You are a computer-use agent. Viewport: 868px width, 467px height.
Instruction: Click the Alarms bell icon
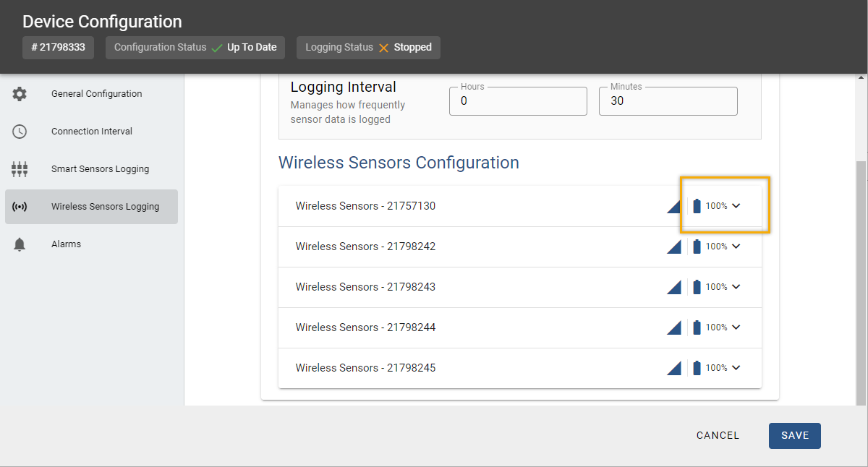pyautogui.click(x=20, y=244)
